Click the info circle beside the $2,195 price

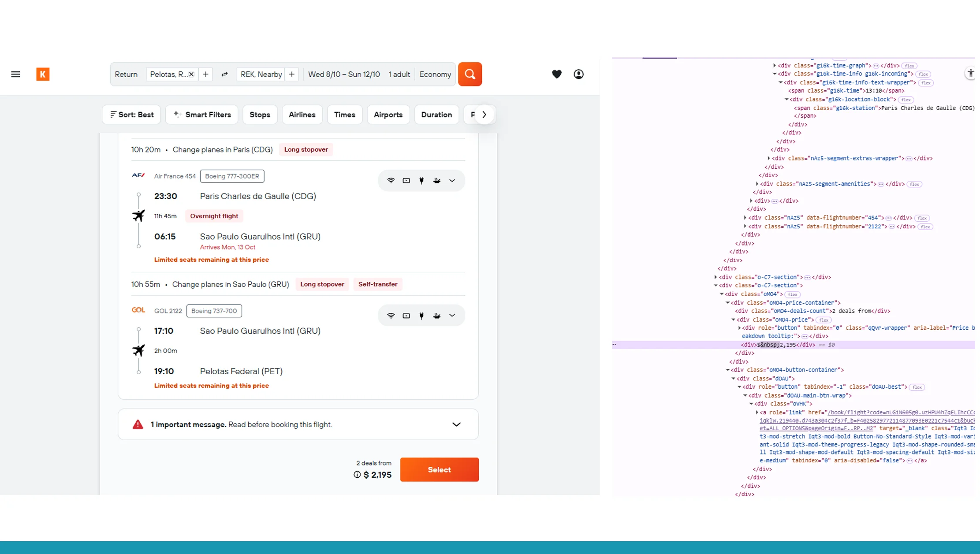[356, 475]
